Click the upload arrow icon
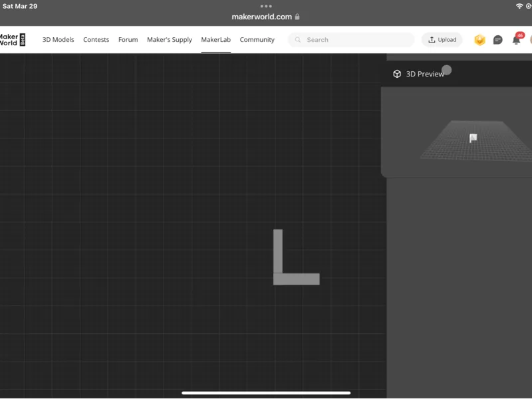Image resolution: width=532 pixels, height=399 pixels. (432, 40)
